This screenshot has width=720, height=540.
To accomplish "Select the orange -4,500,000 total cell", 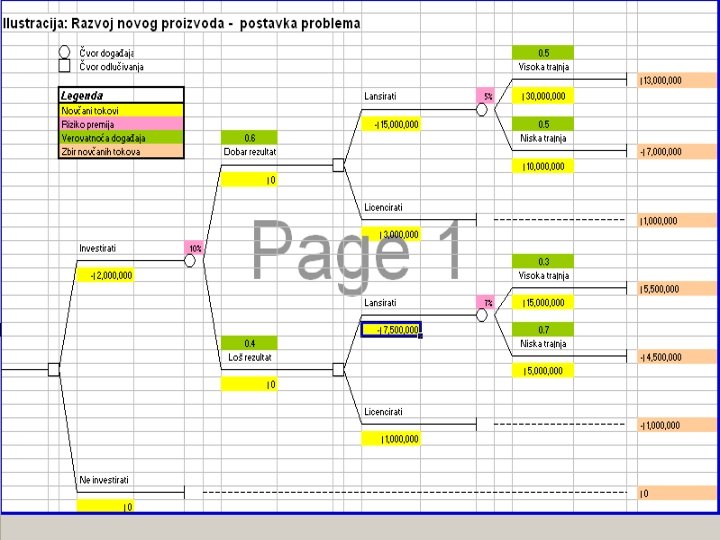I will [x=677, y=357].
